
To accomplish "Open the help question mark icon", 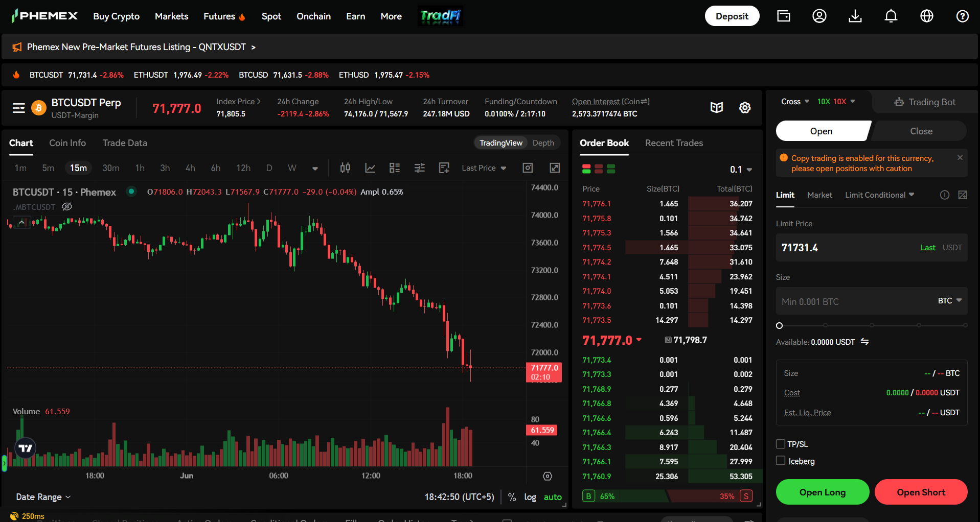I will pos(963,16).
